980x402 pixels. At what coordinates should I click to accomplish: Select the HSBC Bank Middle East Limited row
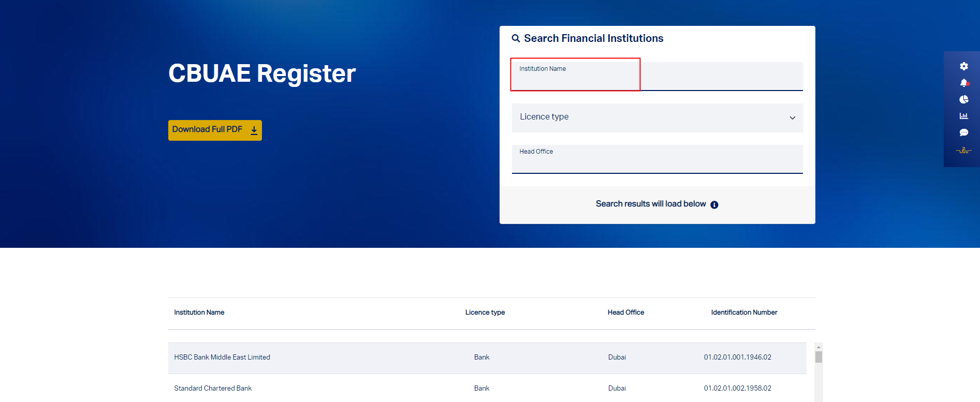[x=222, y=358]
